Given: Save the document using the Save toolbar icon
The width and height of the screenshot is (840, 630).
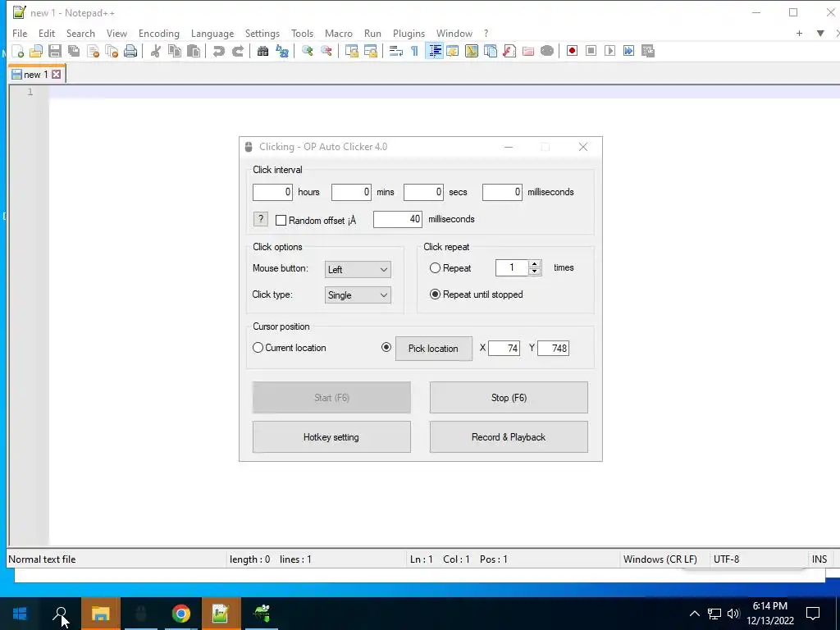Looking at the screenshot, I should point(55,51).
